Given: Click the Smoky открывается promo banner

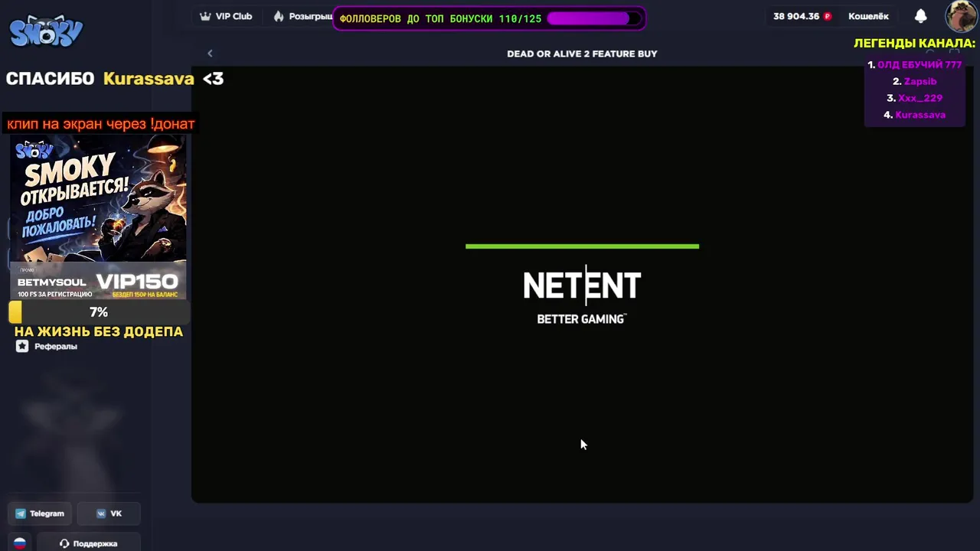Looking at the screenshot, I should click(x=98, y=201).
